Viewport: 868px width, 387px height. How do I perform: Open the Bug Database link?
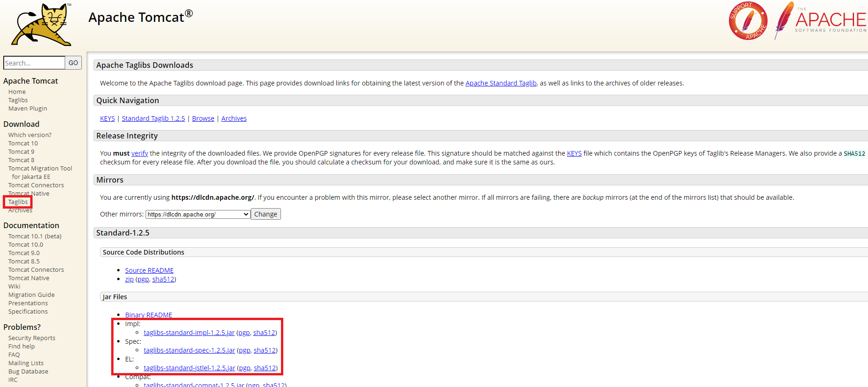pyautogui.click(x=28, y=372)
